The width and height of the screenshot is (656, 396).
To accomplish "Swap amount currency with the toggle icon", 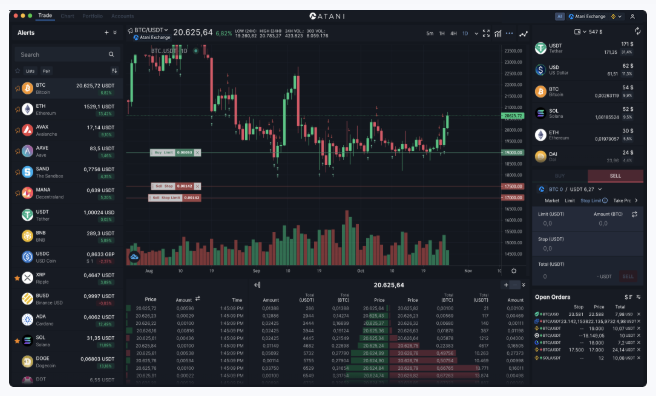I will point(634,214).
